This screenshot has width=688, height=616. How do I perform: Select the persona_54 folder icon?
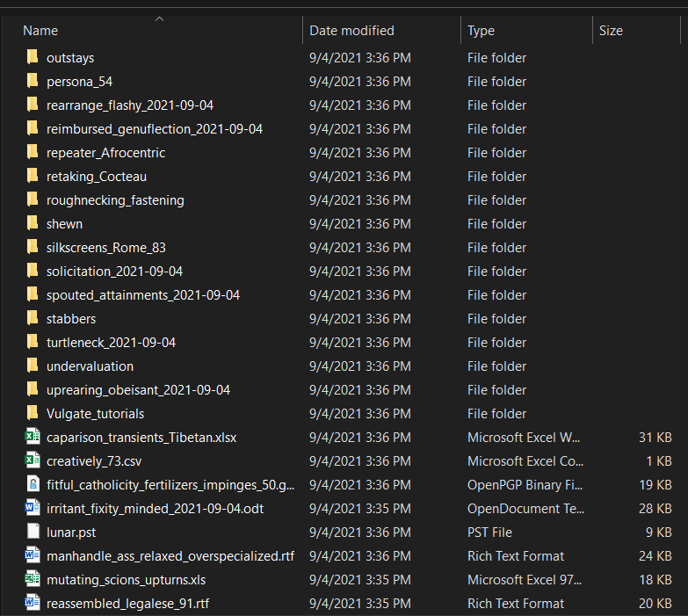33,81
